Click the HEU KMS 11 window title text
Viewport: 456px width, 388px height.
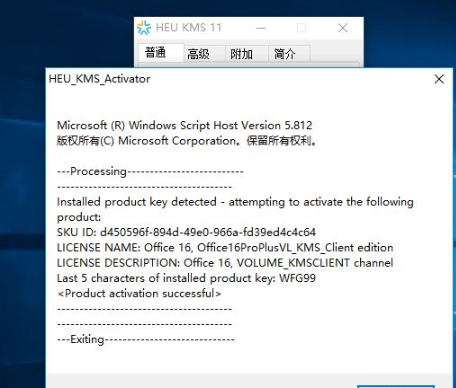coord(189,28)
